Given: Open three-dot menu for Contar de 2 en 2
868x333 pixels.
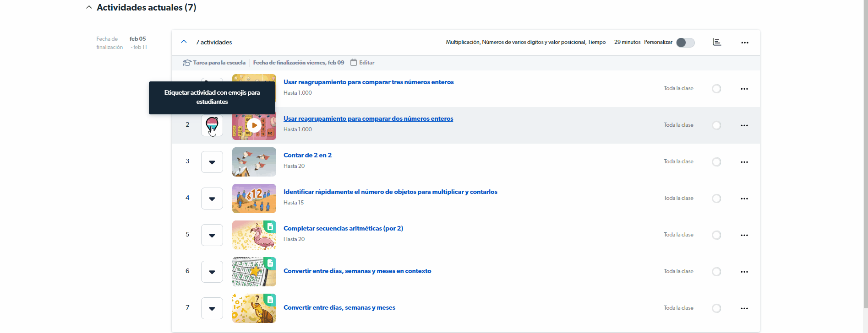Looking at the screenshot, I should tap(744, 162).
